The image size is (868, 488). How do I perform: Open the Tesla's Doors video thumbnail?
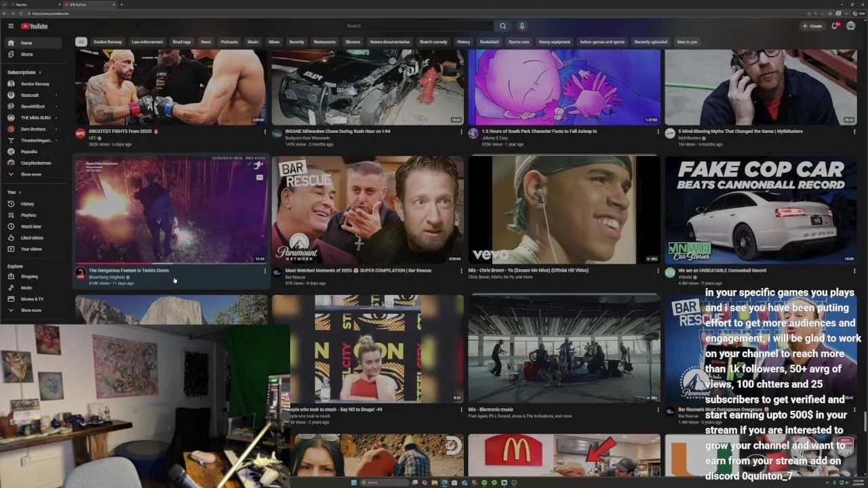point(171,210)
